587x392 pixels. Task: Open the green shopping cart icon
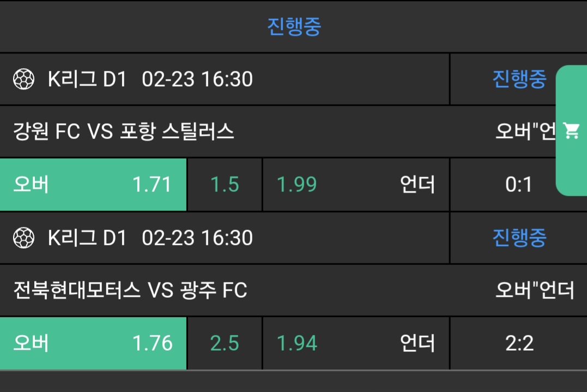[571, 131]
